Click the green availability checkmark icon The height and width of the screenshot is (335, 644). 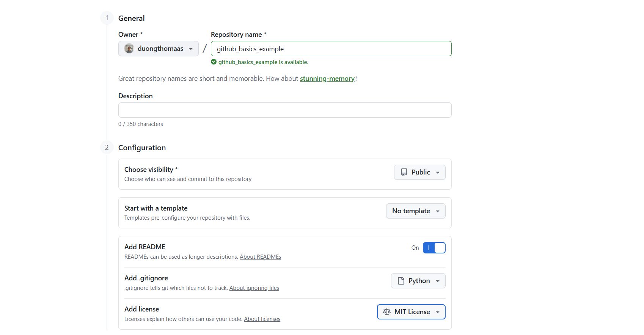tap(214, 62)
